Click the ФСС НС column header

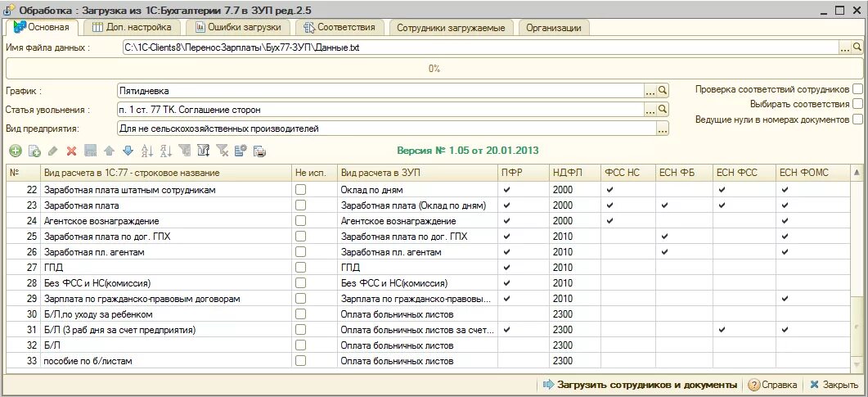628,174
